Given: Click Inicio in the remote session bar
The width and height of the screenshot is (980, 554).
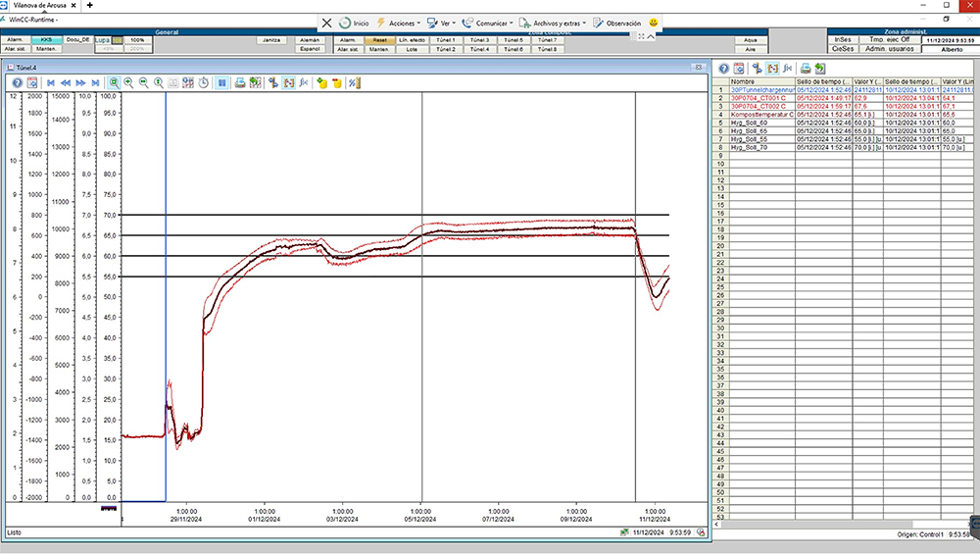Looking at the screenshot, I should pyautogui.click(x=361, y=23).
